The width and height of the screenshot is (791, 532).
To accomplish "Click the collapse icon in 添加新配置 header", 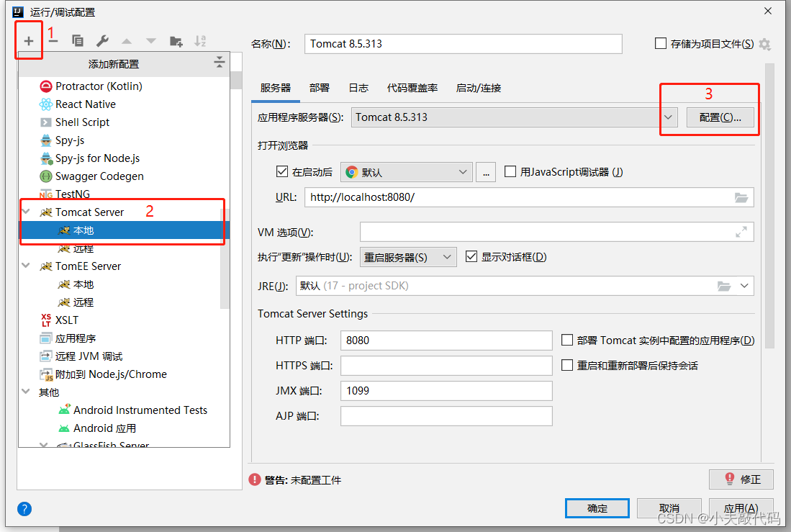I will point(219,62).
